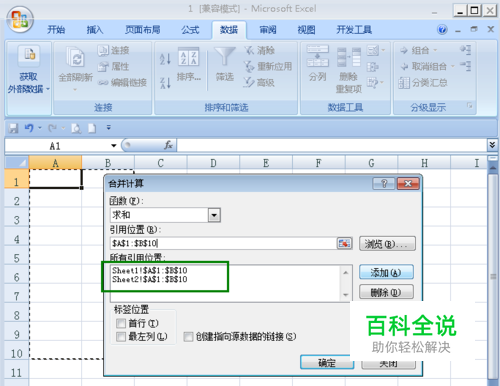
Task: Switch to the View (视图) tab
Action: 306,30
